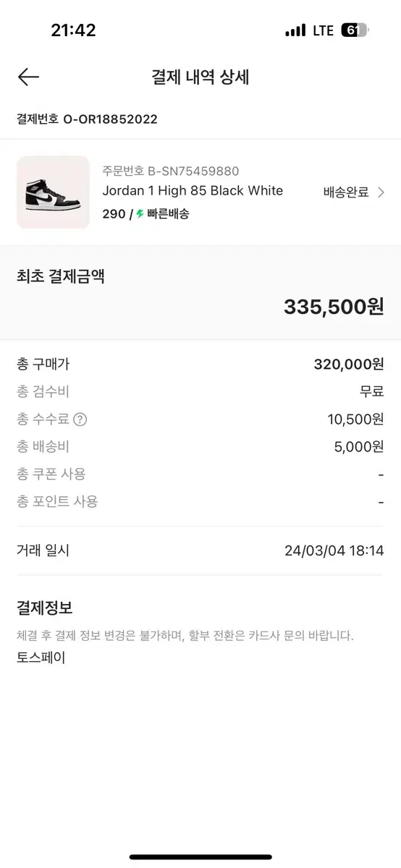This screenshot has height=868, width=401.
Task: Tap the back arrow icon
Action: tap(28, 77)
